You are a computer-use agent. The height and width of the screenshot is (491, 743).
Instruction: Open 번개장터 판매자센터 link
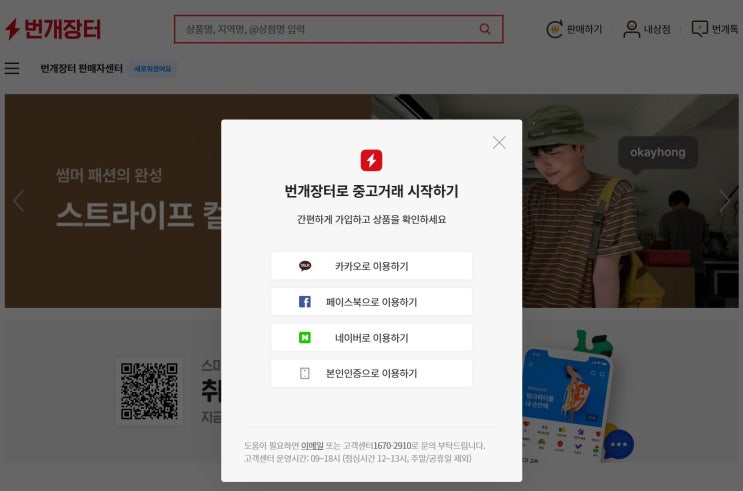point(82,69)
